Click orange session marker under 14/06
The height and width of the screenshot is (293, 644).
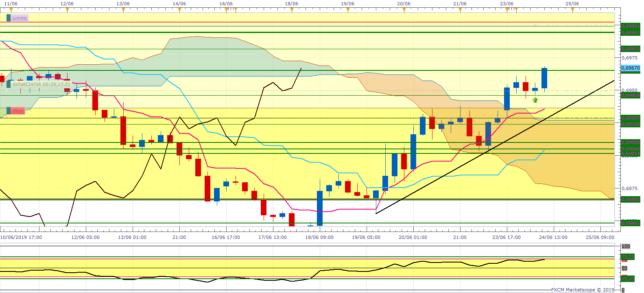coord(179,10)
